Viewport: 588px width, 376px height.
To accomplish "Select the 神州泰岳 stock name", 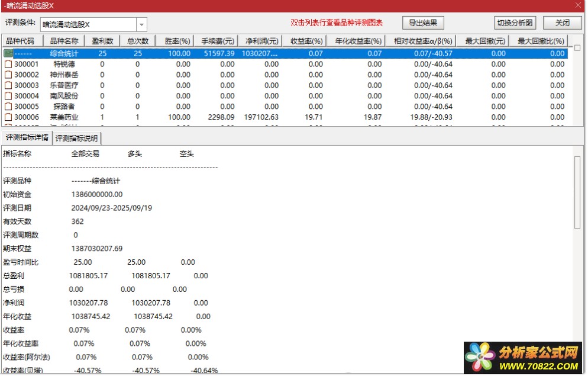I will tap(64, 75).
